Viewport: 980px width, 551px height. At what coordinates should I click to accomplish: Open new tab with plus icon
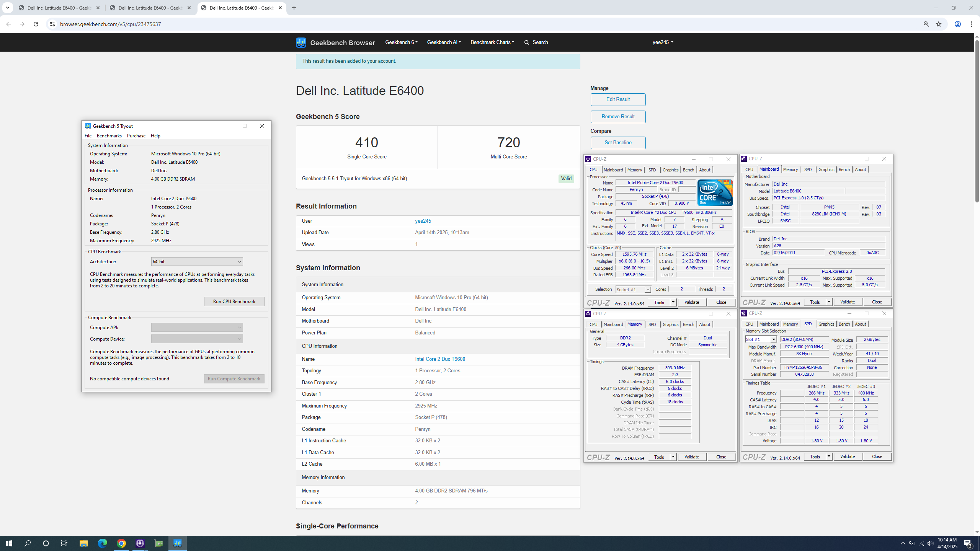[294, 8]
